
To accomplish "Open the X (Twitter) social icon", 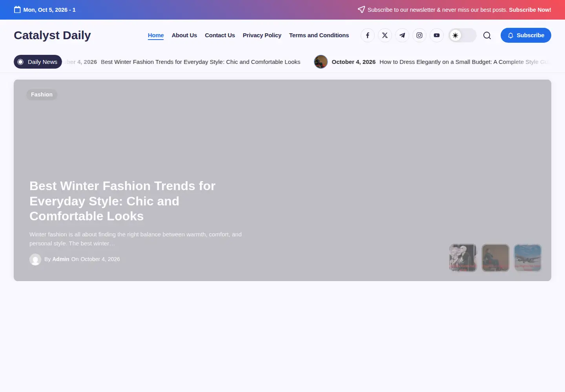I will click(385, 35).
